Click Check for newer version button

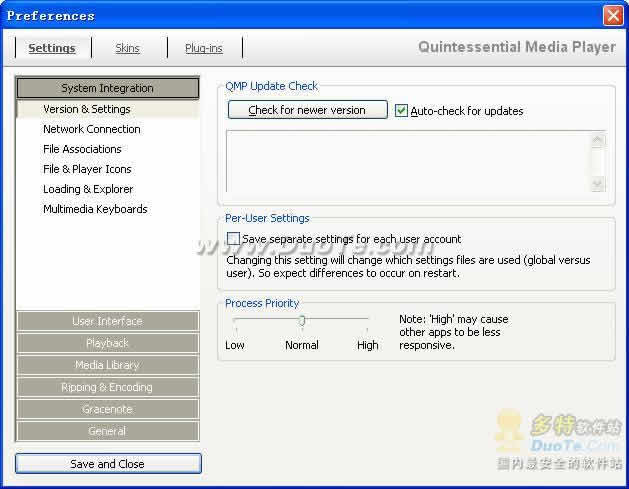point(307,110)
